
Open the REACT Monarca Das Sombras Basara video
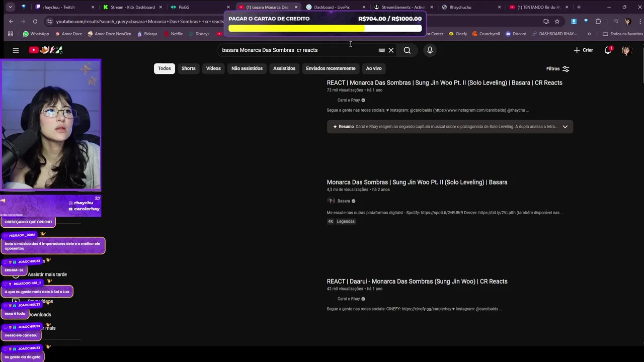[x=444, y=82]
